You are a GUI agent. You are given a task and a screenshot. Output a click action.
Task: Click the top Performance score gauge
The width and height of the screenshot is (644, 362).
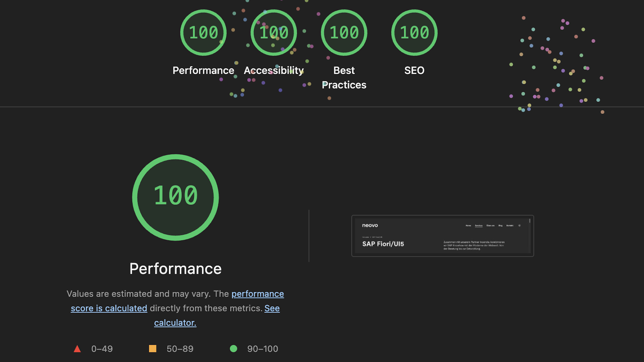203,33
